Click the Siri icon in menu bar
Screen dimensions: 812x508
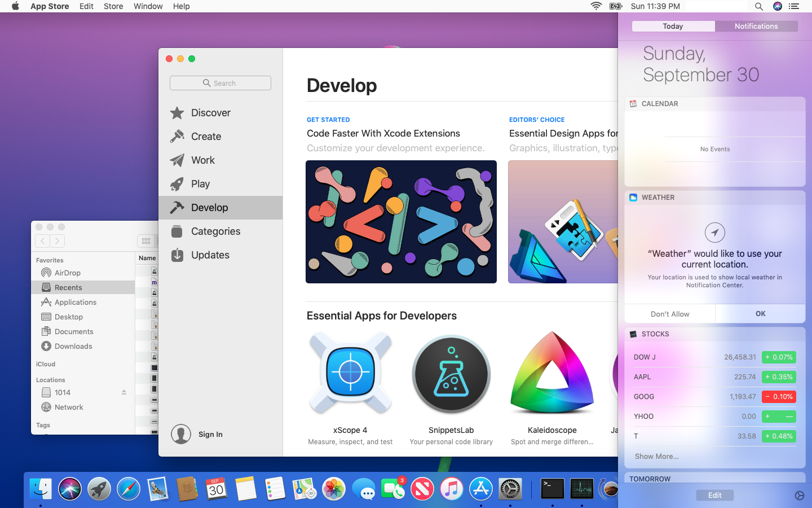pyautogui.click(x=778, y=6)
